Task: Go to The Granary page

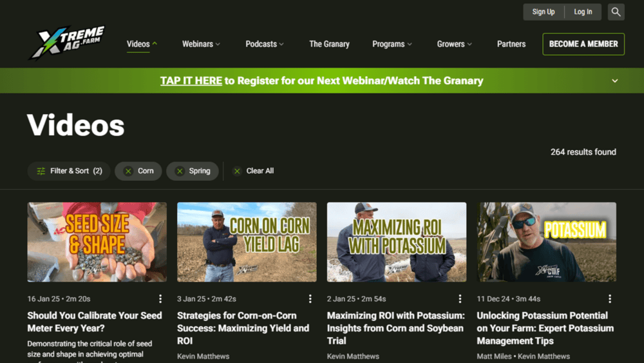Action: (x=329, y=44)
